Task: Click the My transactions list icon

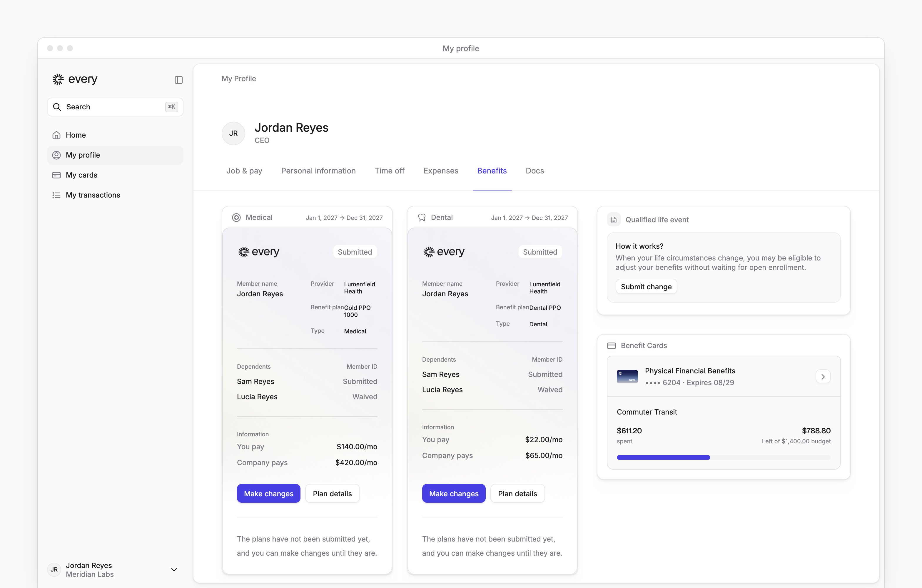Action: [x=56, y=195]
